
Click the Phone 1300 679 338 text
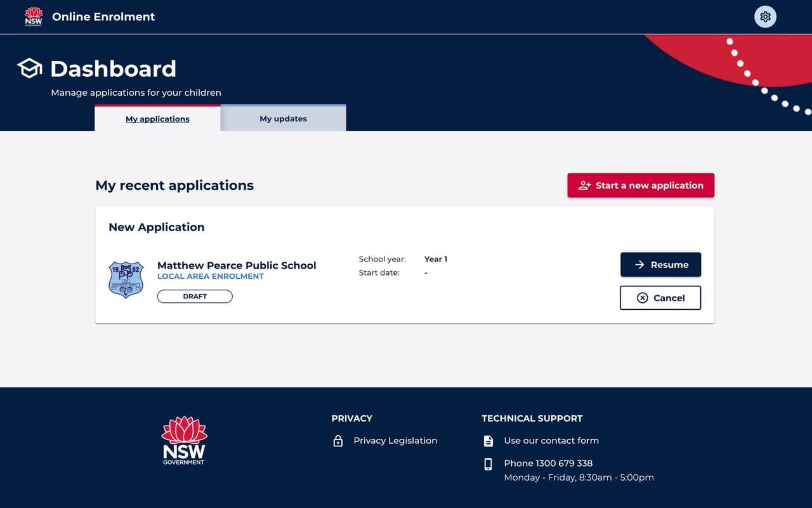point(548,464)
